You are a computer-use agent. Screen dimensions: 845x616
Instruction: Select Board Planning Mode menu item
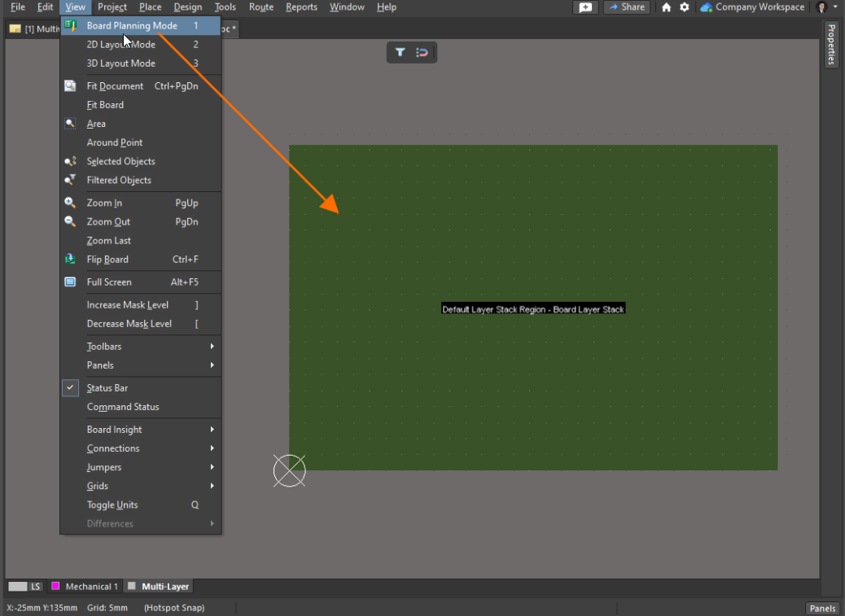click(132, 26)
